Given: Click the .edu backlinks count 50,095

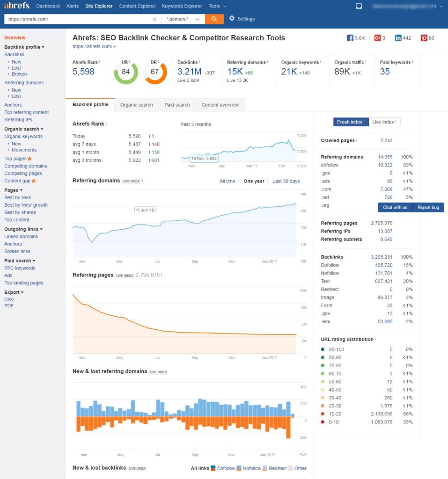Looking at the screenshot, I should [x=385, y=321].
